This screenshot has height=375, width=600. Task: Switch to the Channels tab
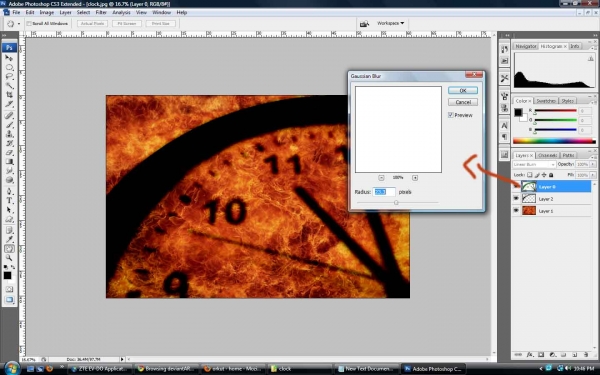pos(547,155)
